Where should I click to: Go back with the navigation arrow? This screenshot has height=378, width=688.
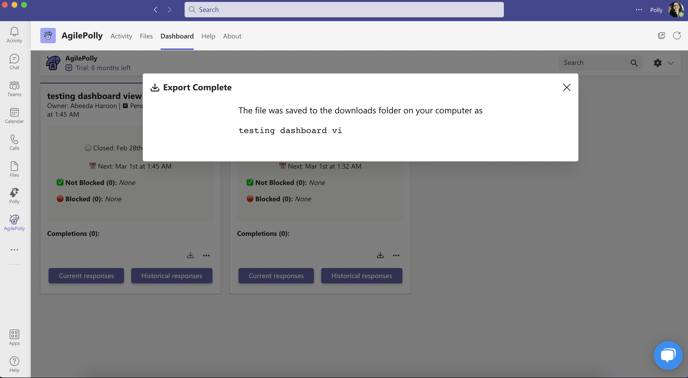pos(155,9)
